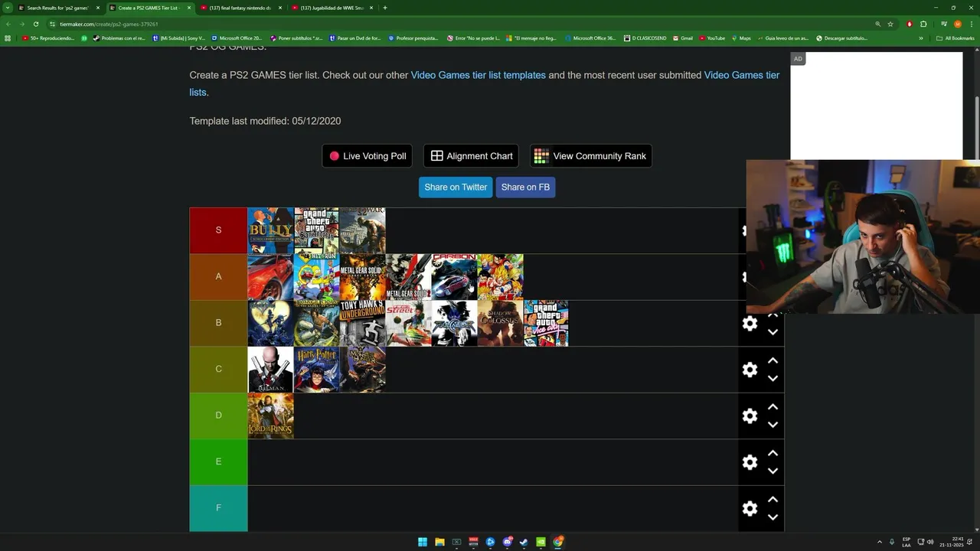Open Discord from the taskbar
This screenshot has width=980, height=551.
click(x=507, y=542)
